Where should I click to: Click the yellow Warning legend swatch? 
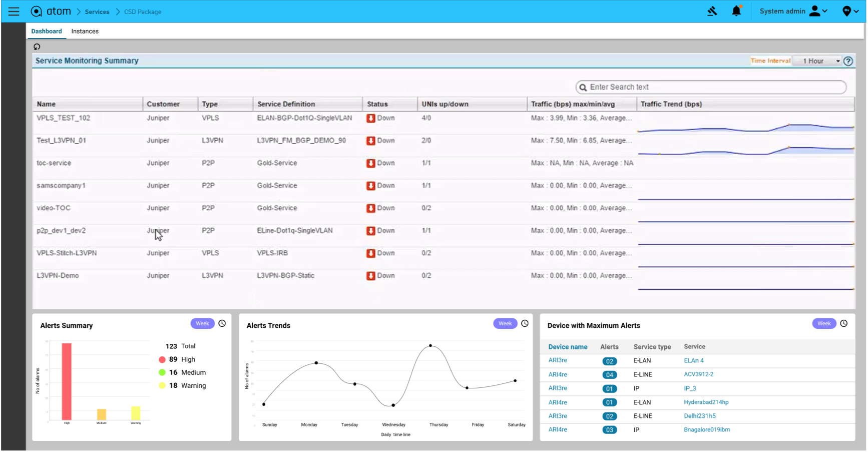[162, 386]
